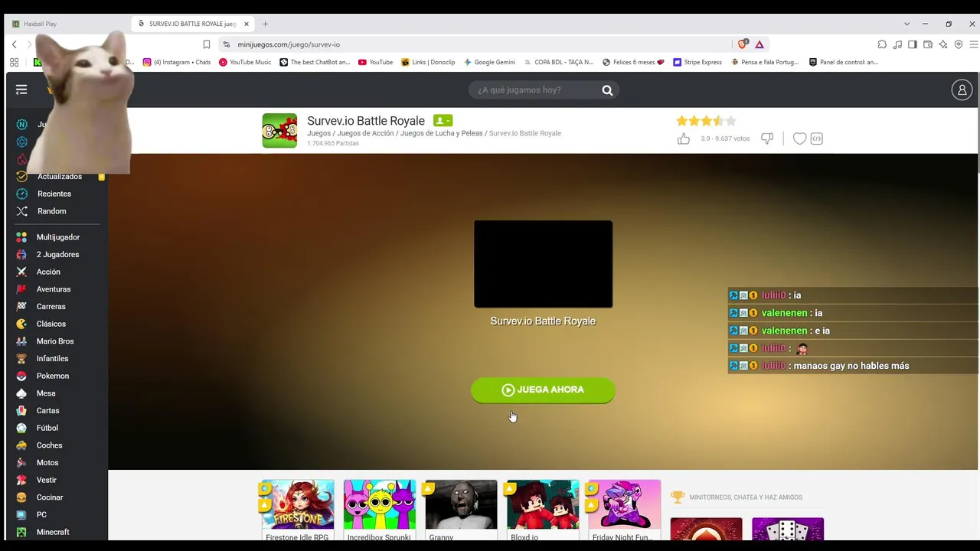Click the Minecraft block icon
The image size is (980, 551).
(21, 532)
